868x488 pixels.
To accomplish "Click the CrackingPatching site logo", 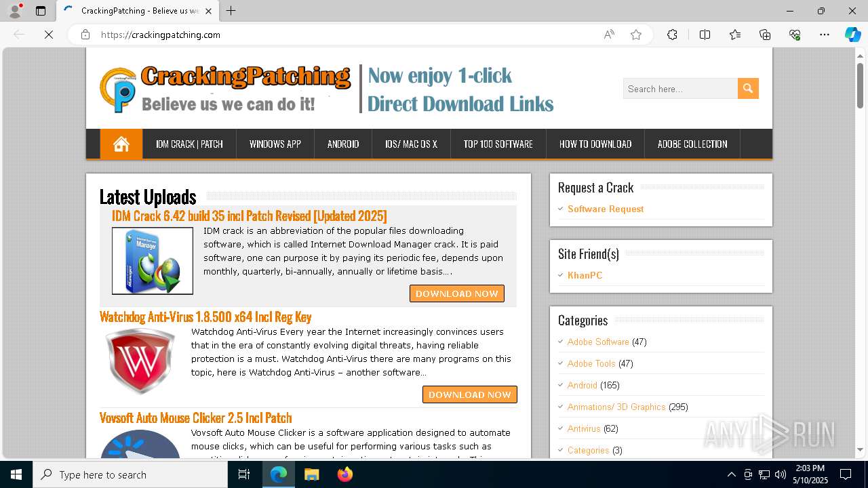I will [x=225, y=88].
